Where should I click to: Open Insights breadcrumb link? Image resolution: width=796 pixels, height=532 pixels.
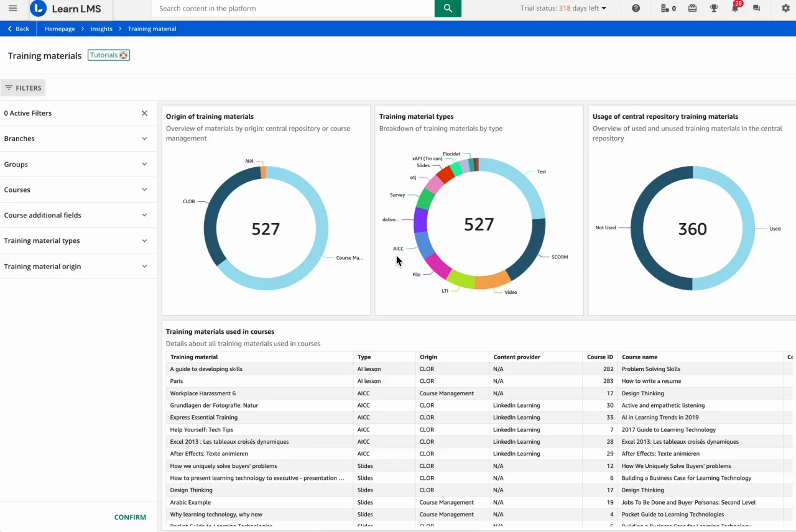(x=101, y=29)
